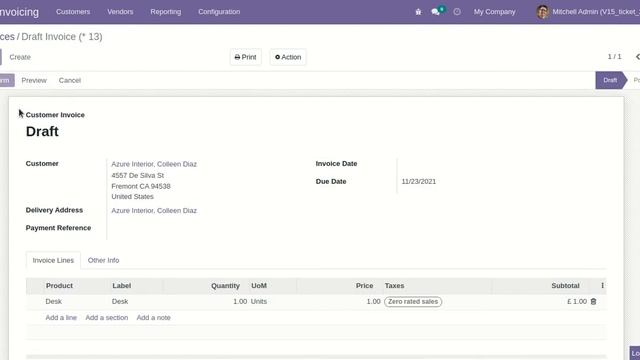The height and width of the screenshot is (360, 640).
Task: Open customer Azure Interior, Colleen Diaz link
Action: 154,164
